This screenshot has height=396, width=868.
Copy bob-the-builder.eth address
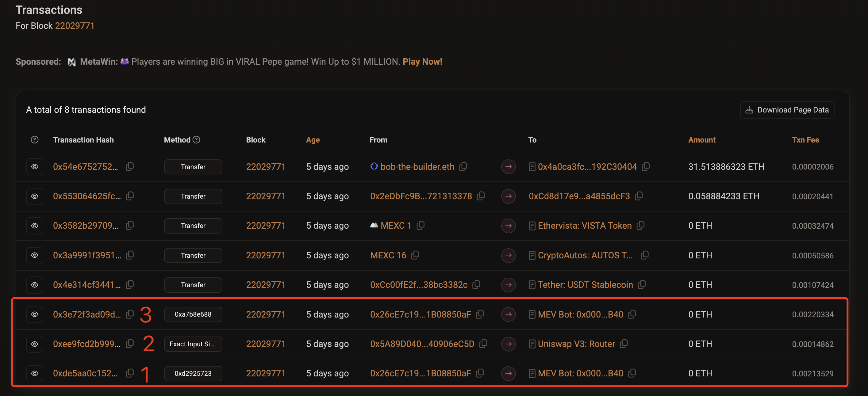pyautogui.click(x=463, y=166)
